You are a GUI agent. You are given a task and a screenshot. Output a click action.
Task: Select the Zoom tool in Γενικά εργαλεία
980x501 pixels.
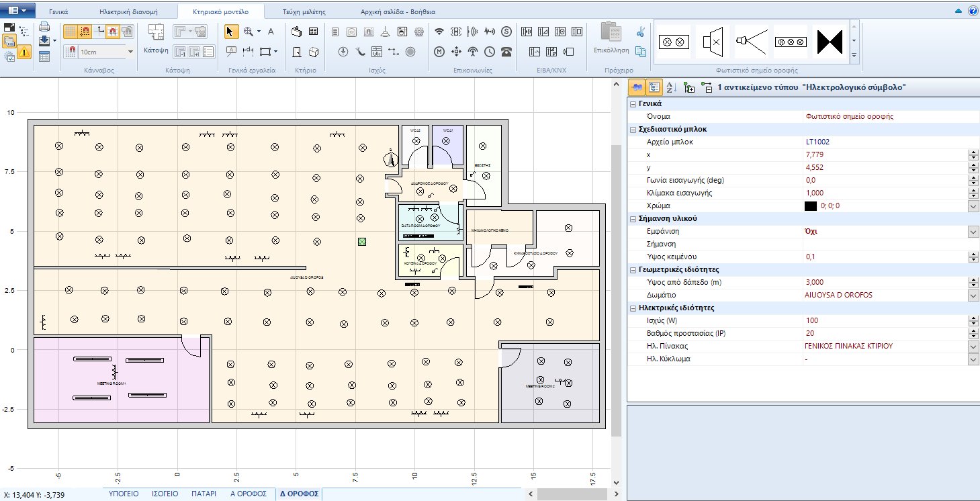[247, 32]
